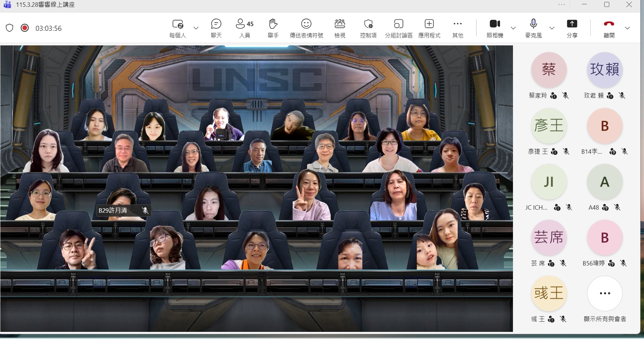Click the status icon beside 玫君 賴

(610, 96)
